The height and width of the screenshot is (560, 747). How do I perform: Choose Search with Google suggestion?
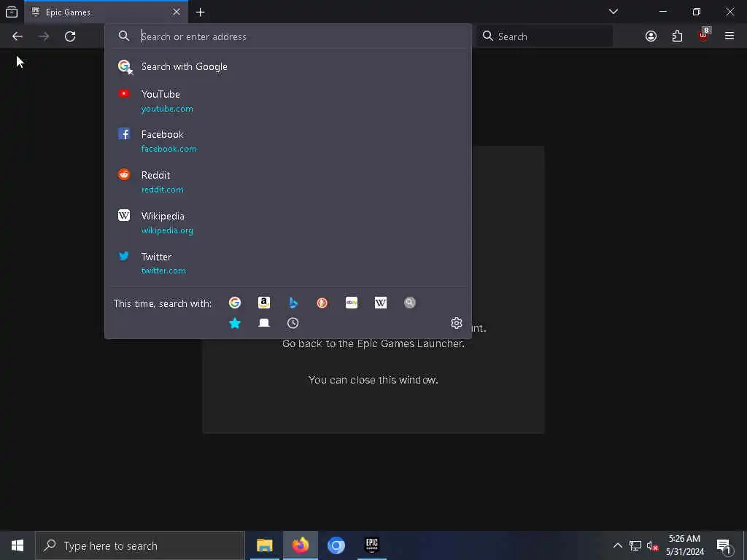[287, 66]
